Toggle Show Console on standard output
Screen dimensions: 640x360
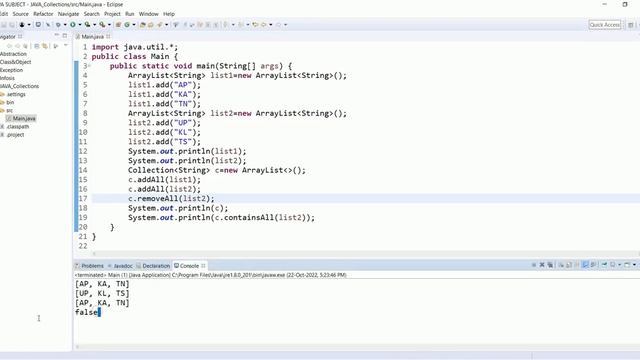[x=585, y=265]
